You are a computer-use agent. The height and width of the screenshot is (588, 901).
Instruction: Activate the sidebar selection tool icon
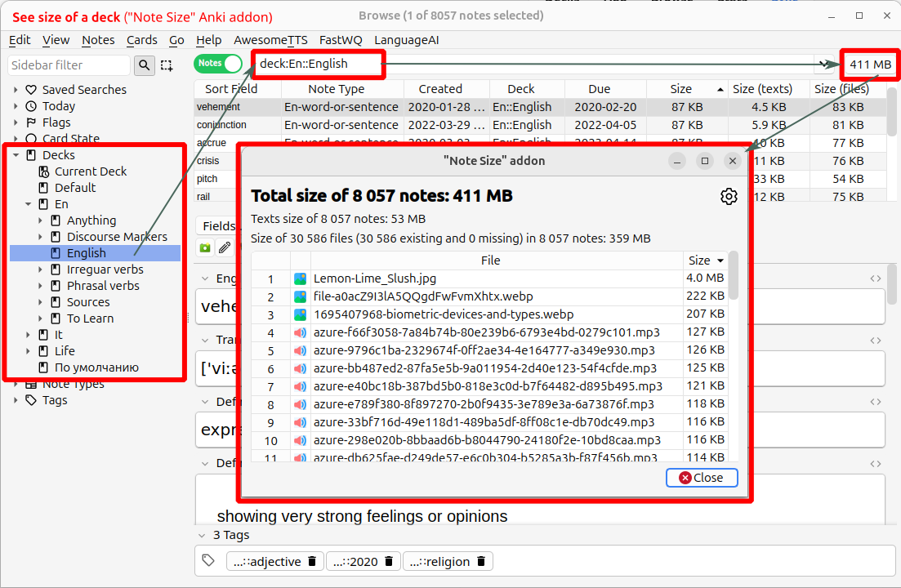click(x=167, y=65)
